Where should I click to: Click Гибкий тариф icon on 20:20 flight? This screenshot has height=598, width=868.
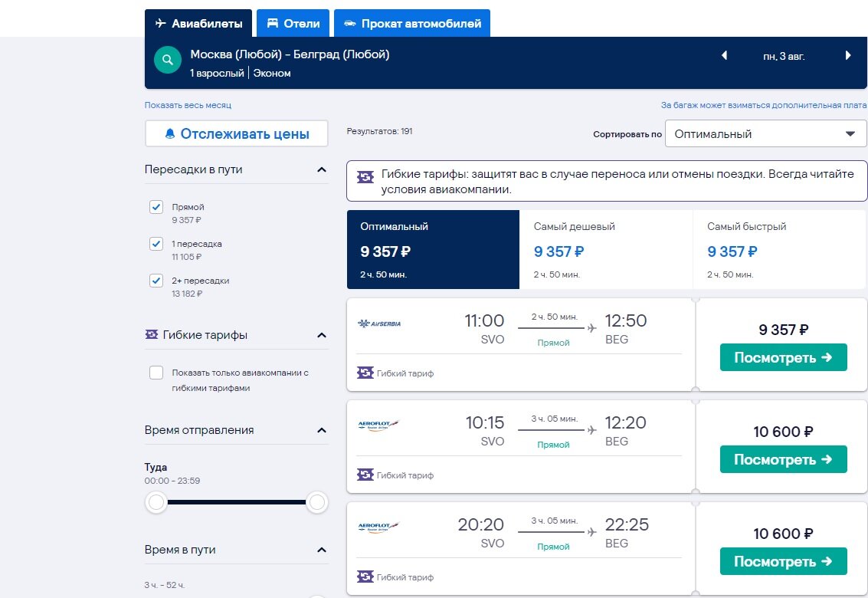pyautogui.click(x=365, y=577)
